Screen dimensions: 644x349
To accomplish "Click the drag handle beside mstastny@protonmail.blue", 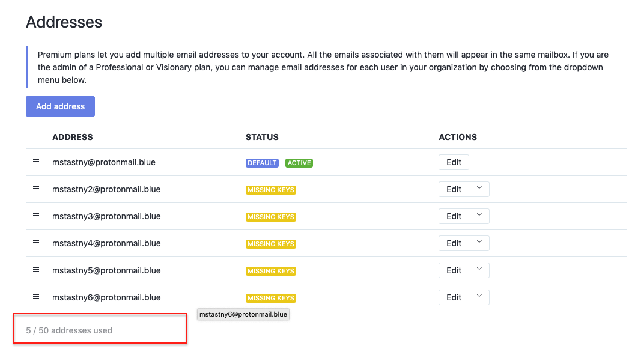I will pos(36,162).
